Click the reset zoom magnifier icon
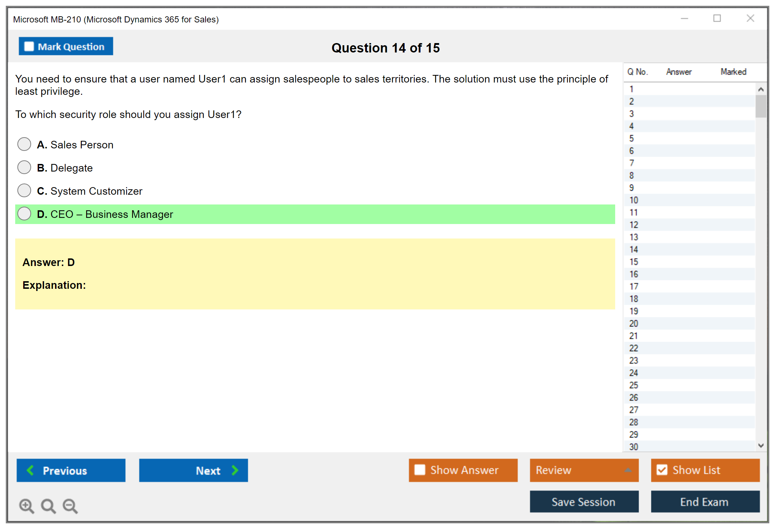The width and height of the screenshot is (778, 532). pyautogui.click(x=48, y=506)
